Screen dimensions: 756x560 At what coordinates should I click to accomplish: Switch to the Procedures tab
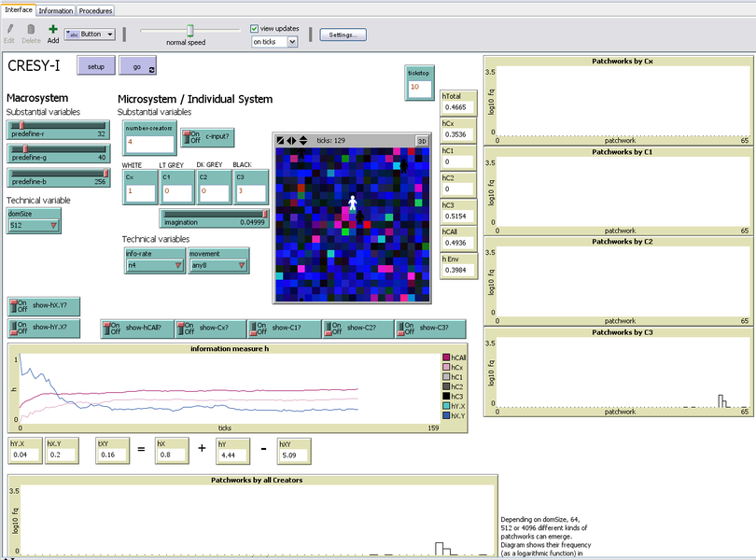tap(95, 10)
